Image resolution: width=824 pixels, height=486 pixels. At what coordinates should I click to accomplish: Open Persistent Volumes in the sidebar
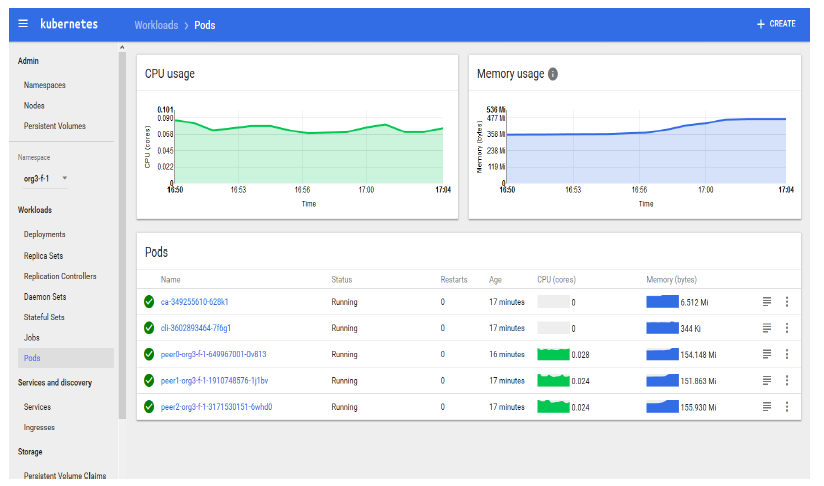(55, 126)
